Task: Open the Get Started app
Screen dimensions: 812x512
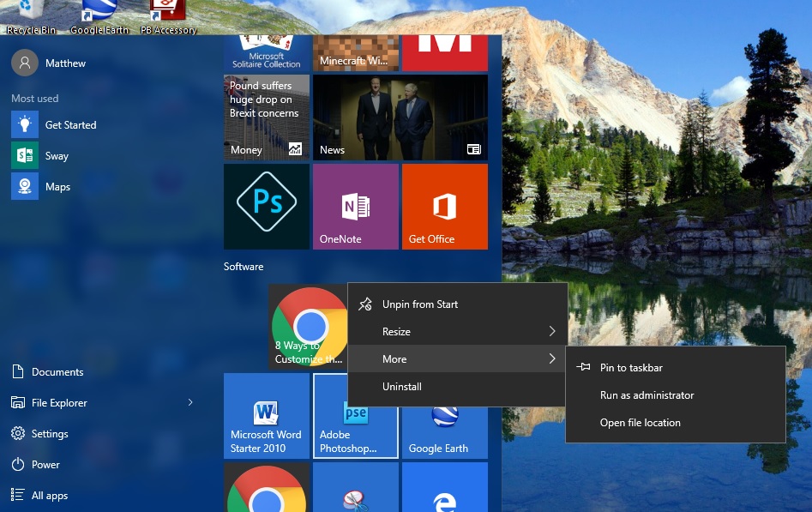Action: [x=70, y=124]
